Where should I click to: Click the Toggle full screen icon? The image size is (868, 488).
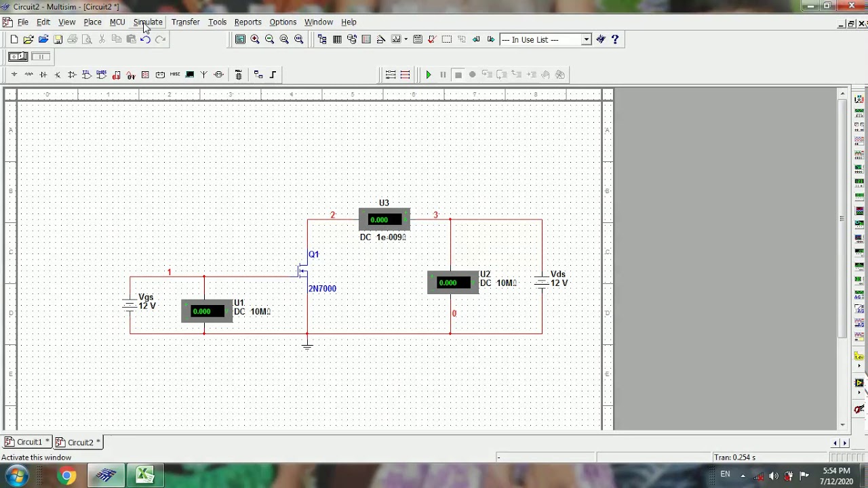240,39
